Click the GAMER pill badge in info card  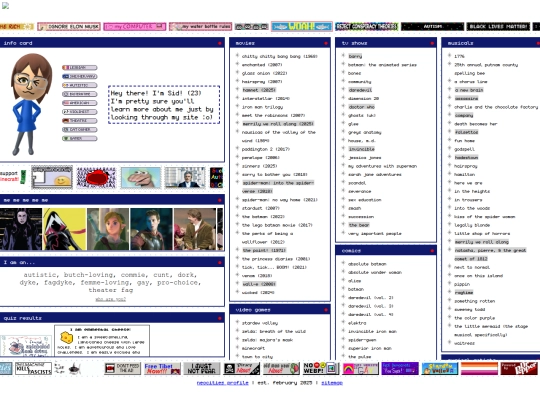click(x=80, y=138)
